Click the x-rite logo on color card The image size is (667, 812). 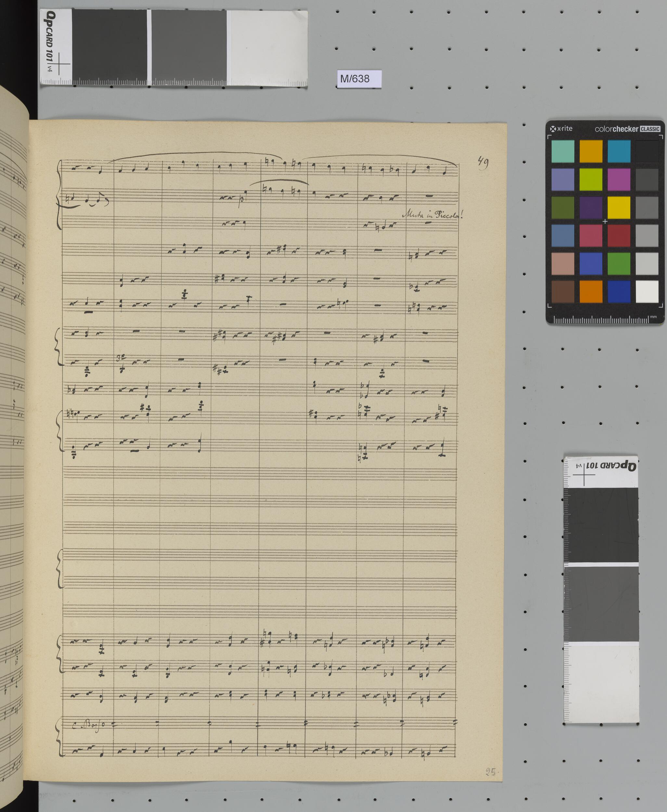click(561, 129)
